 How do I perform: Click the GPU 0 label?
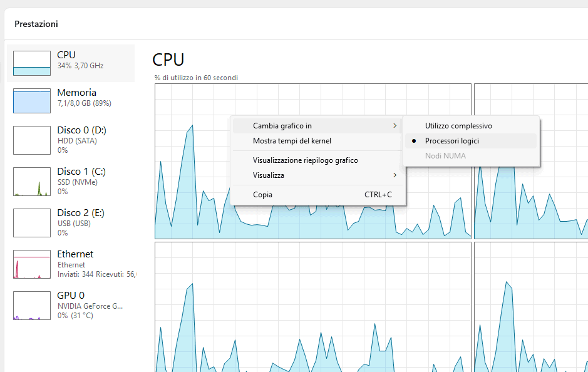pos(71,296)
